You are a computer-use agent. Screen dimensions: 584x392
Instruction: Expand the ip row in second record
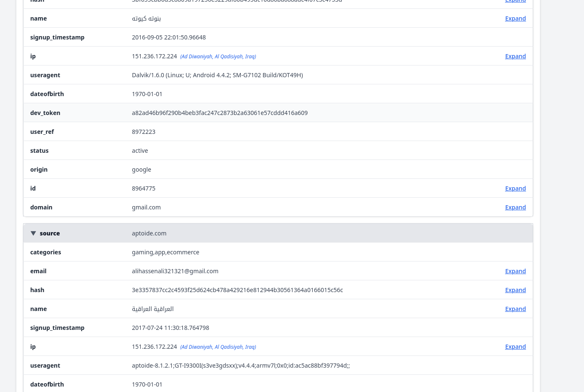[515, 347]
